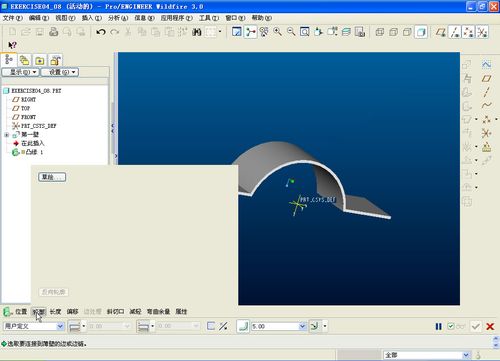Click the Orient mode icon

click(x=264, y=32)
